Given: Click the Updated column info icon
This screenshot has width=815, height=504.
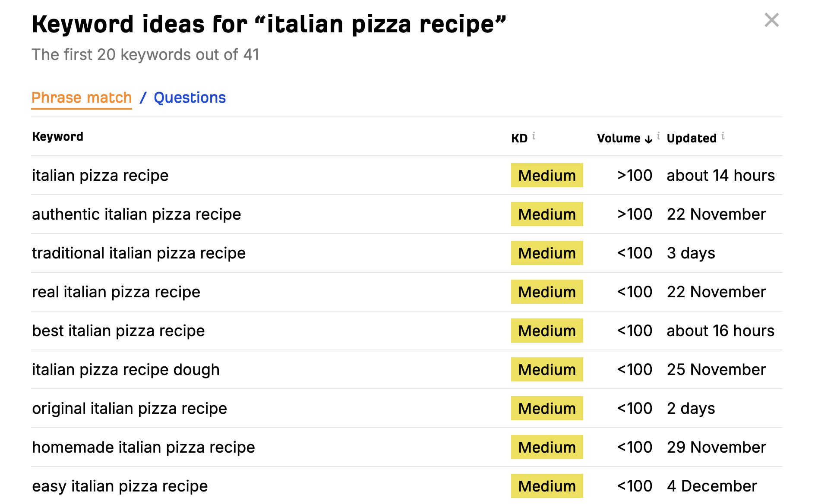Looking at the screenshot, I should click(723, 135).
